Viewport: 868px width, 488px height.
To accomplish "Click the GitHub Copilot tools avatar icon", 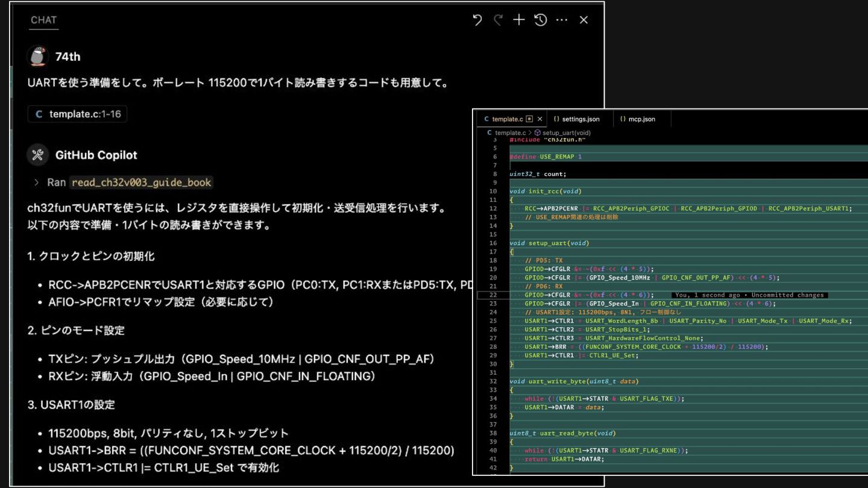I will pos(37,155).
